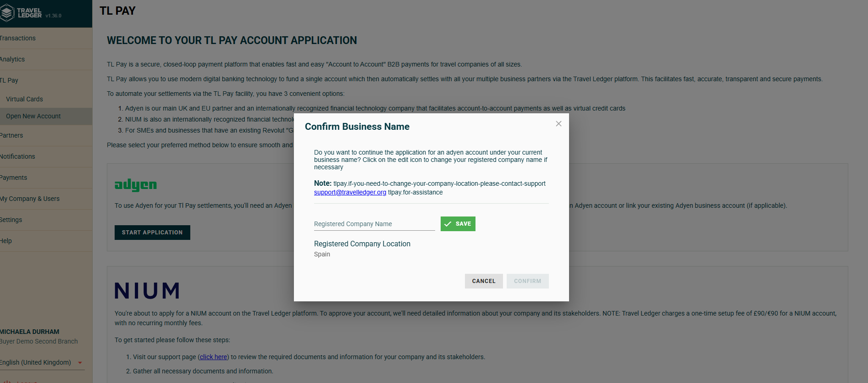
Task: Click the NIUM logo
Action: pos(147,291)
